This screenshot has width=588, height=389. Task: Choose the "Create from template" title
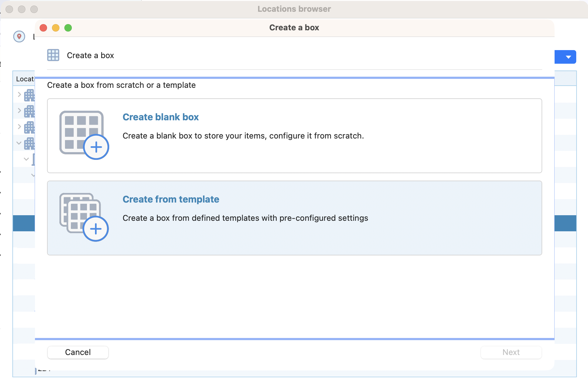pos(171,199)
